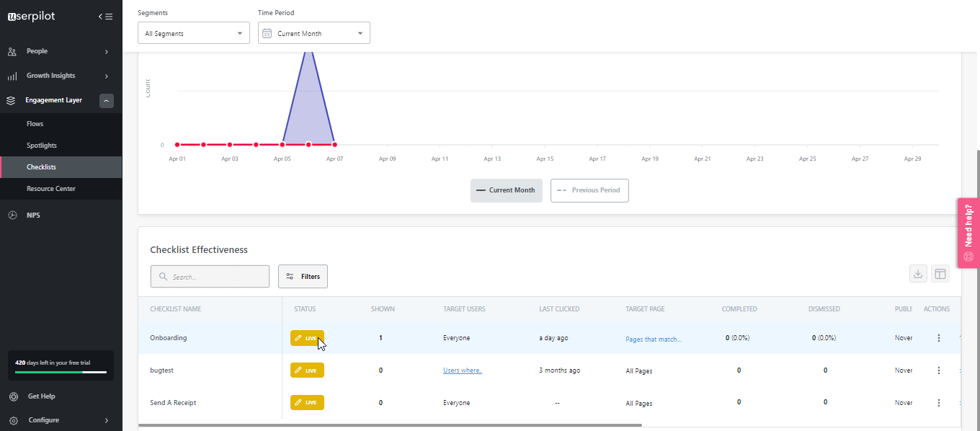Screen dimensions: 980x431
Task: Toggle the Previous Period chart legend
Action: point(589,190)
